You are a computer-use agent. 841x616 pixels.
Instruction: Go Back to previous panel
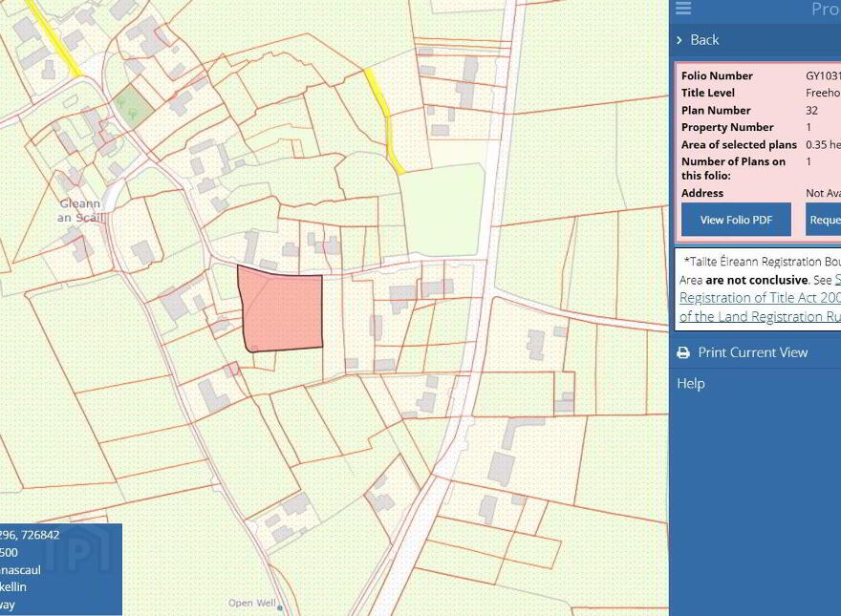pyautogui.click(x=704, y=40)
